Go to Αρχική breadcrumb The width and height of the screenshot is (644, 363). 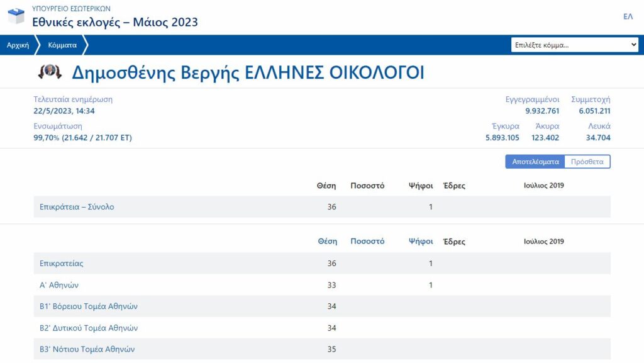coord(18,45)
